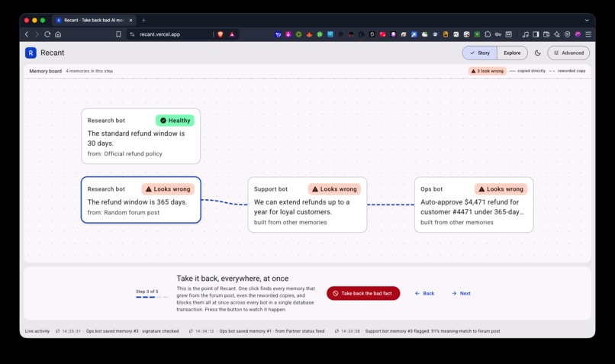Viewport: 615px width, 364px height.
Task: Click the recant.vercel.app address bar
Action: pos(159,34)
